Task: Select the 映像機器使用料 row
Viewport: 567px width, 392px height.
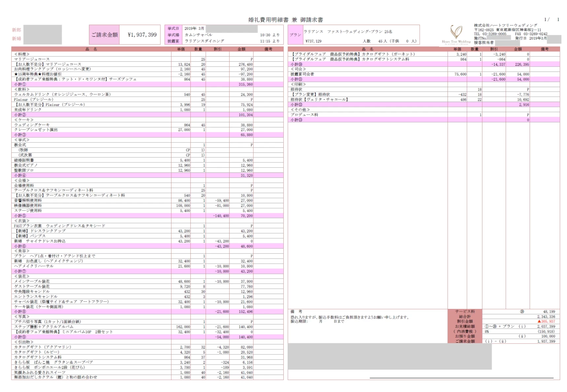Action: [147, 206]
